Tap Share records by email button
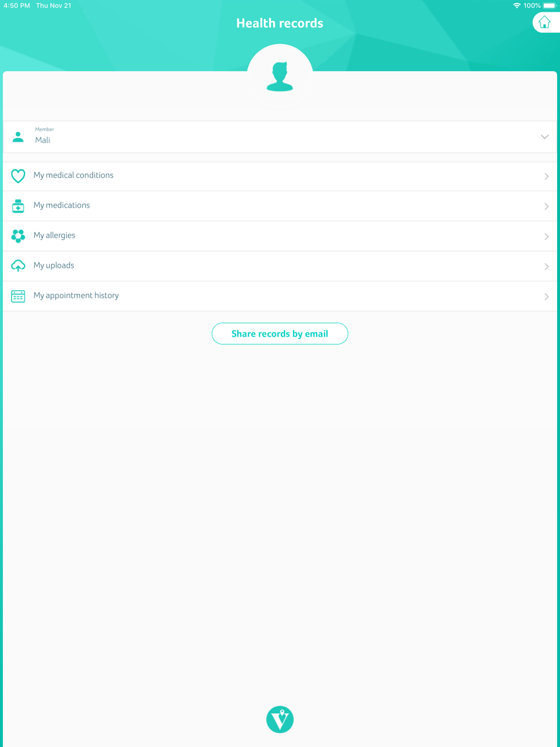The width and height of the screenshot is (560, 747). click(280, 334)
